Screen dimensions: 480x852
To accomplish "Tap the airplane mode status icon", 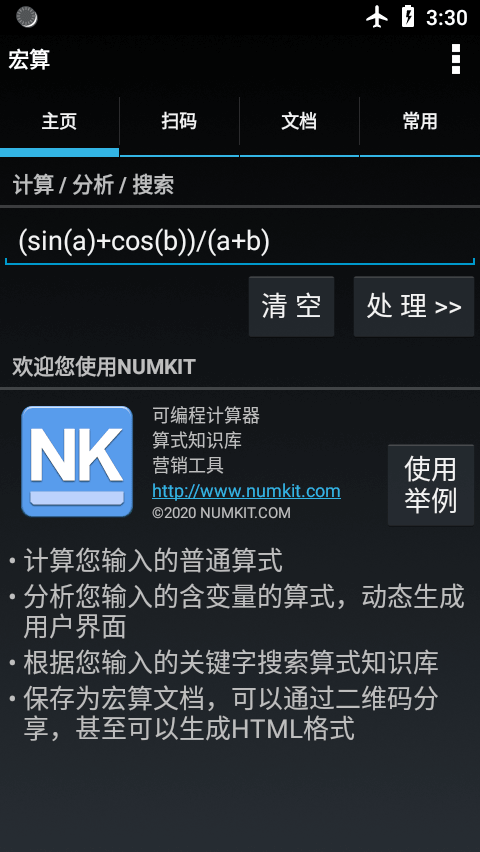I will coord(377,17).
